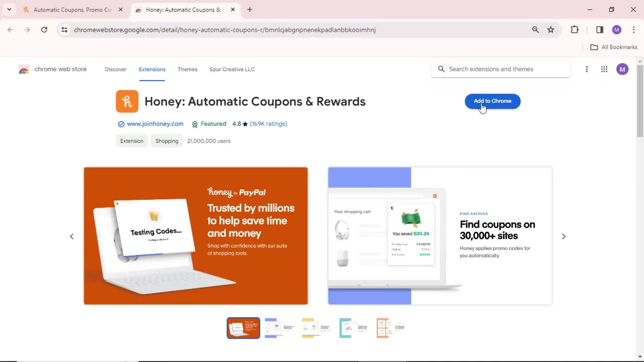This screenshot has width=644, height=362.
Task: Click the verified publisher badge icon
Action: (x=121, y=124)
